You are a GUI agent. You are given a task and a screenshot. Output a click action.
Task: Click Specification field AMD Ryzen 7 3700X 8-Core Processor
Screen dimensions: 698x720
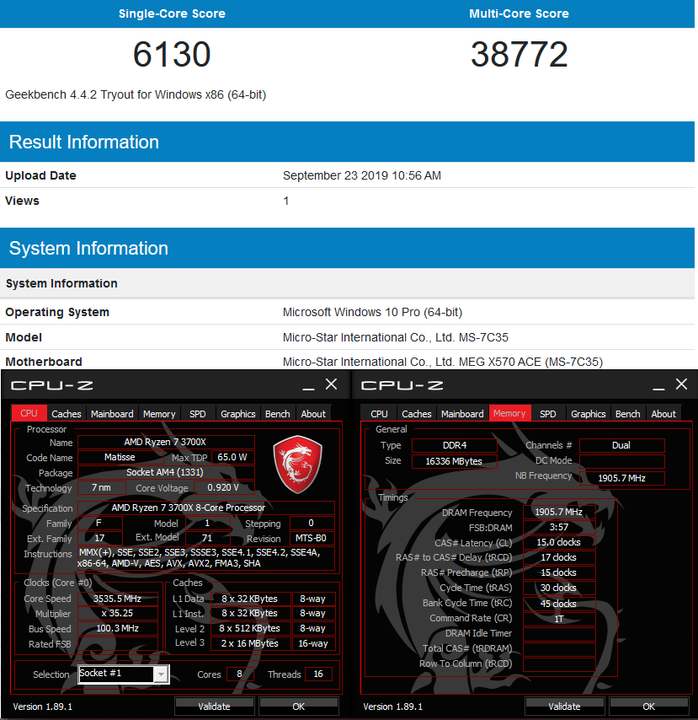[206, 508]
